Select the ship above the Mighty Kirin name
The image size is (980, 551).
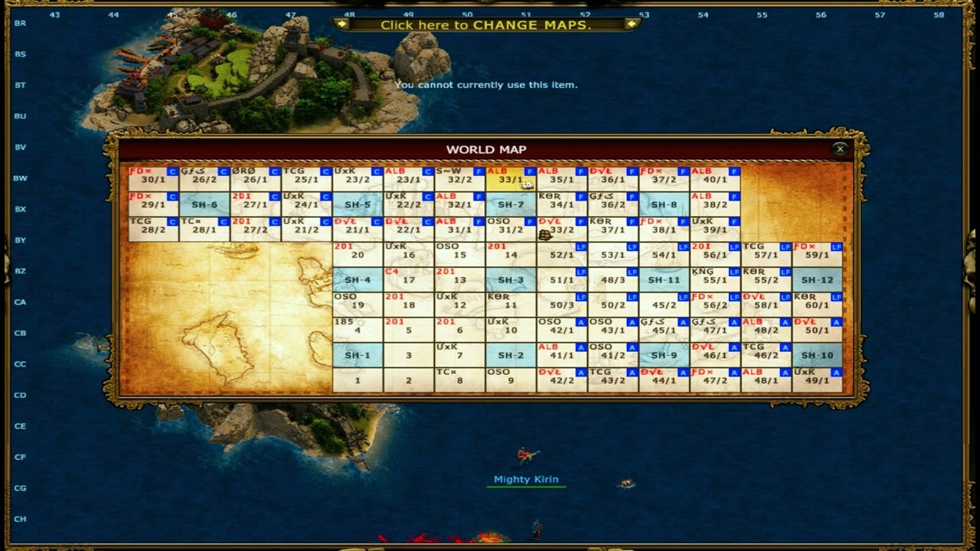point(526,456)
